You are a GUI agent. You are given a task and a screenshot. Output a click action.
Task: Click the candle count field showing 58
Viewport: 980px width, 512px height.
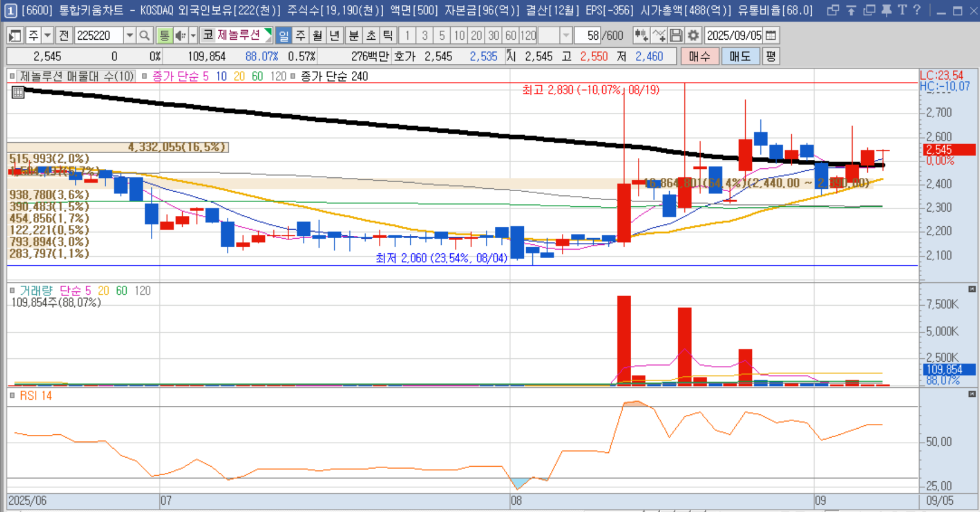(587, 36)
